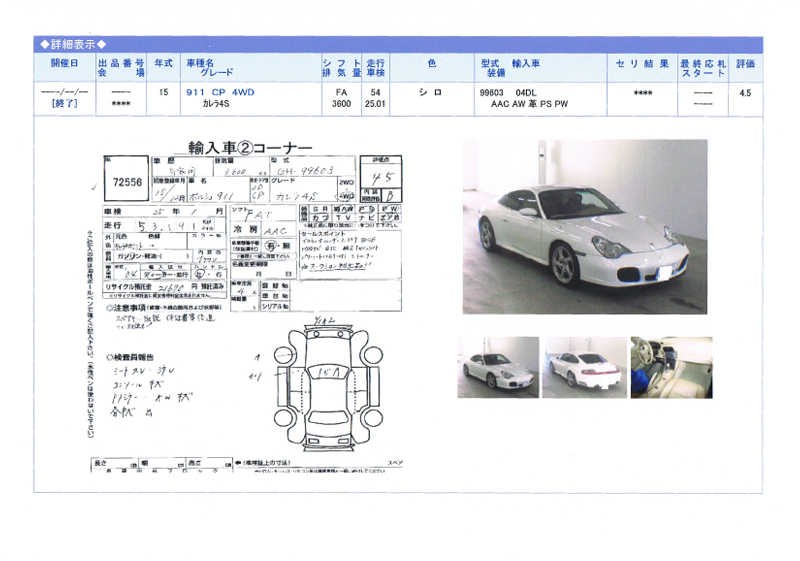Image resolution: width=800 pixels, height=561 pixels.
Task: Click the [終了] status under 開催日
Action: pos(64,104)
